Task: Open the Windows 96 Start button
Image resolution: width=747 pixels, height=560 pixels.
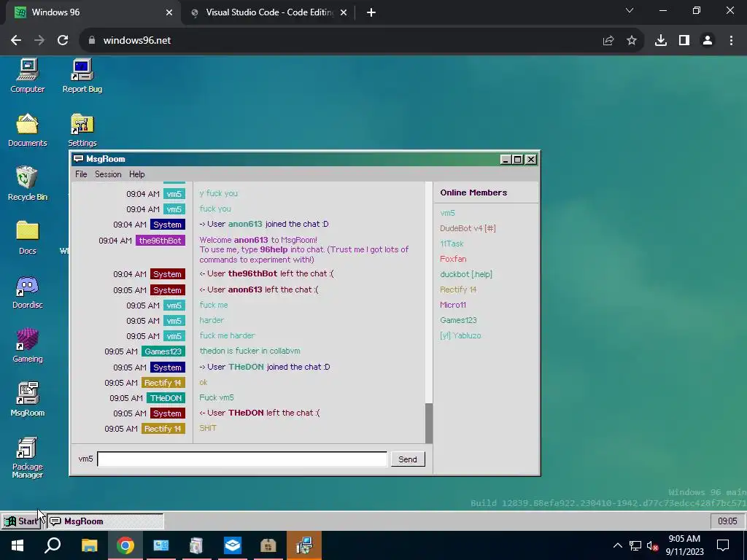Action: tap(22, 521)
